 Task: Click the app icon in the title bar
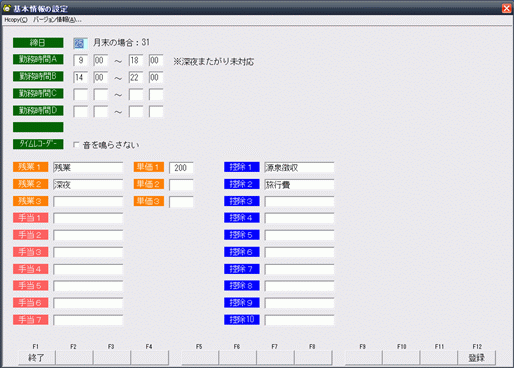click(x=7, y=8)
